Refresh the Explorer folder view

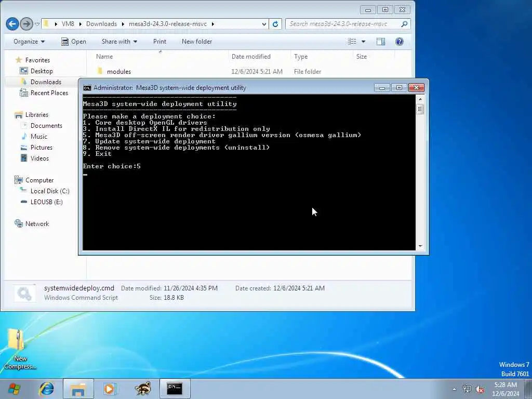[275, 24]
